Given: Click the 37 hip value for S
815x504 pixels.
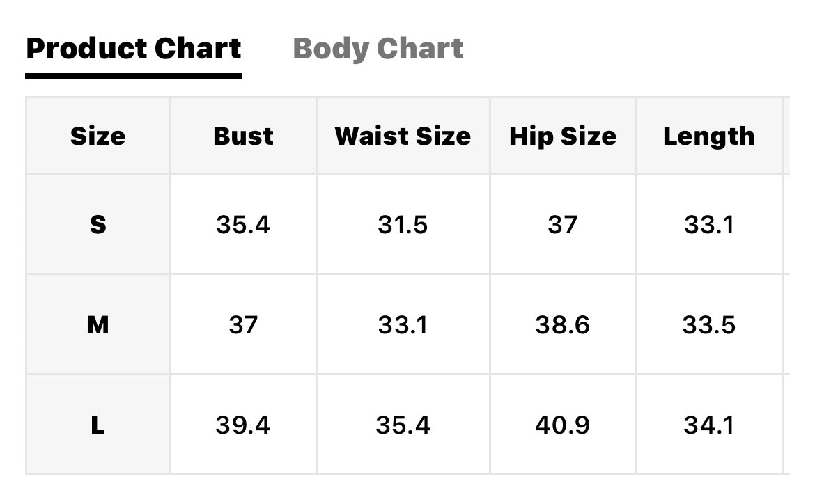Looking at the screenshot, I should [x=563, y=225].
